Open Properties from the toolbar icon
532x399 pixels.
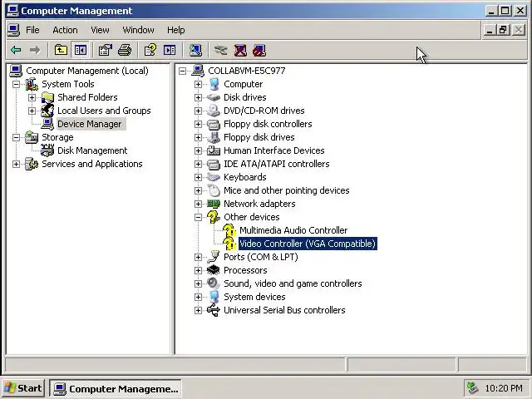106,50
